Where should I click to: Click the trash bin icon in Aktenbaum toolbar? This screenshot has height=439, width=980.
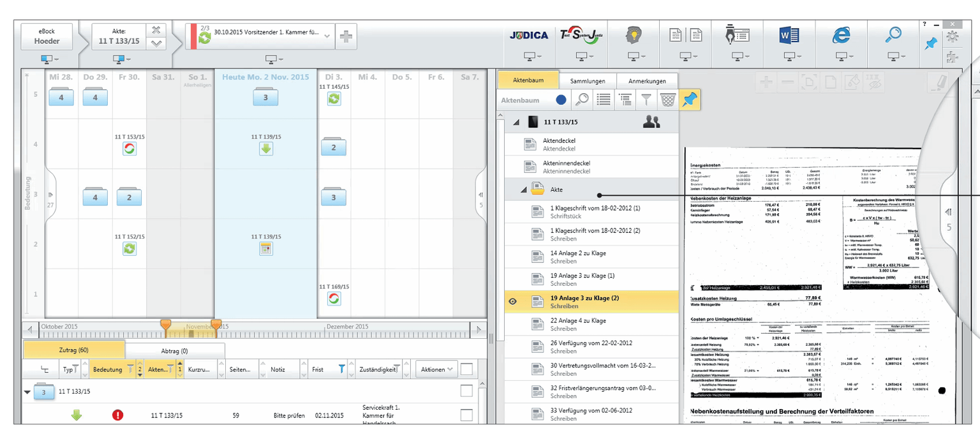click(667, 100)
